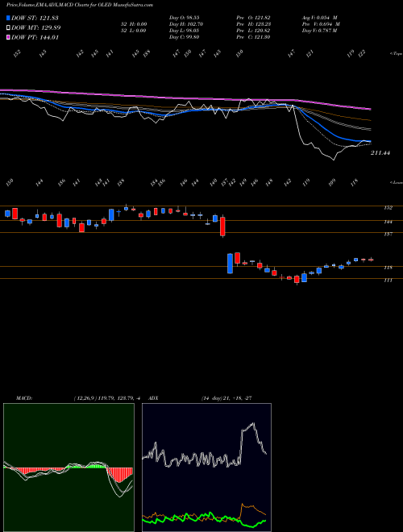
Task: Click the 144 price level label
Action: (x=388, y=222)
